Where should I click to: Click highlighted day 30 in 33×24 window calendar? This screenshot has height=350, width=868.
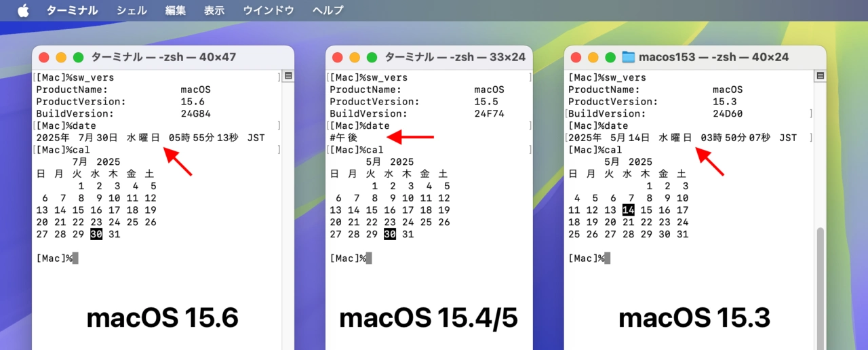pyautogui.click(x=390, y=234)
